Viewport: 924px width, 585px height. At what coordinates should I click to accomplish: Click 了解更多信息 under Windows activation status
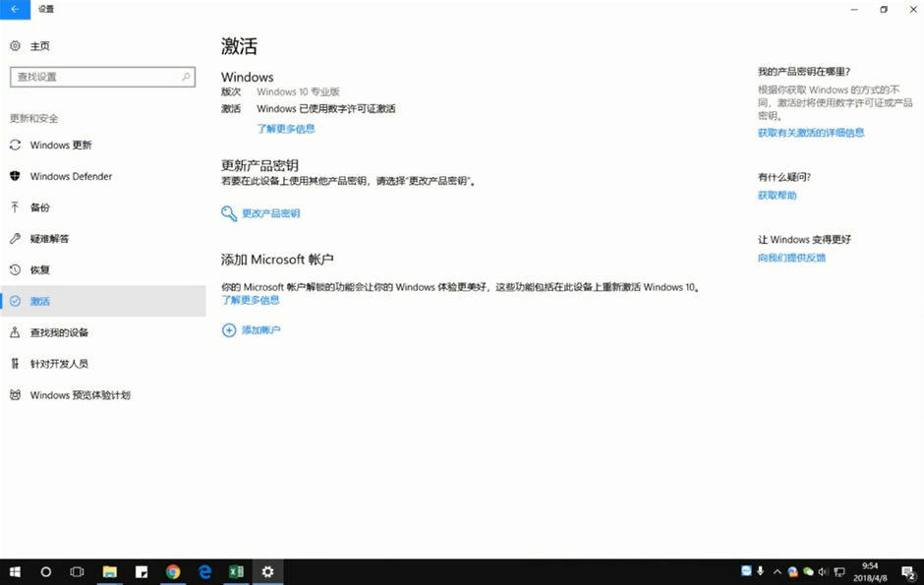point(286,129)
